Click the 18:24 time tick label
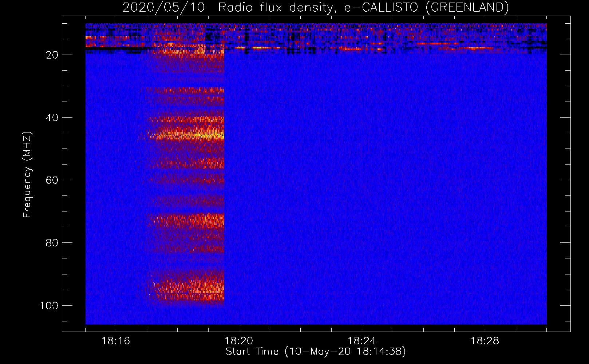 click(362, 341)
